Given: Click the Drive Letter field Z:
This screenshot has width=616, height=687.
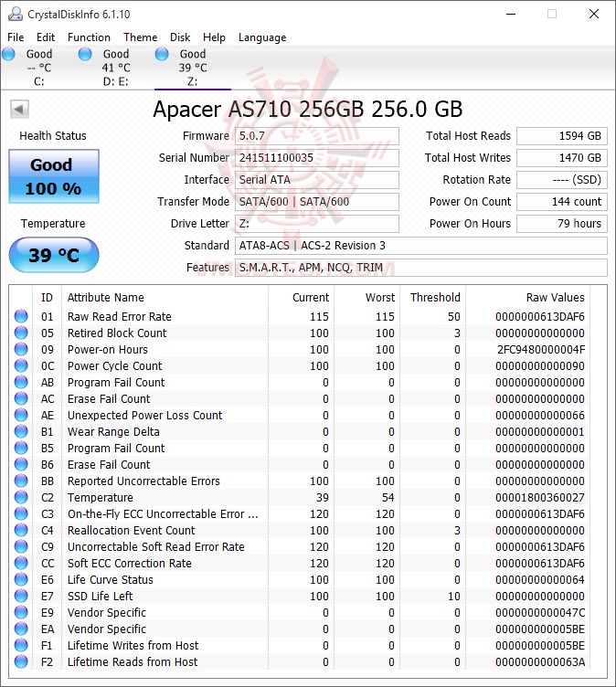Looking at the screenshot, I should (x=317, y=224).
